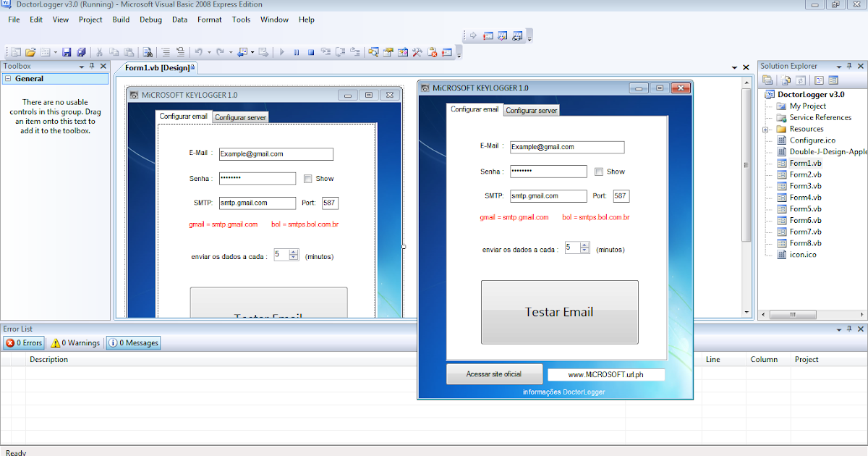Open the Object Browser toolbar icon
This screenshot has height=456, width=868.
click(403, 52)
